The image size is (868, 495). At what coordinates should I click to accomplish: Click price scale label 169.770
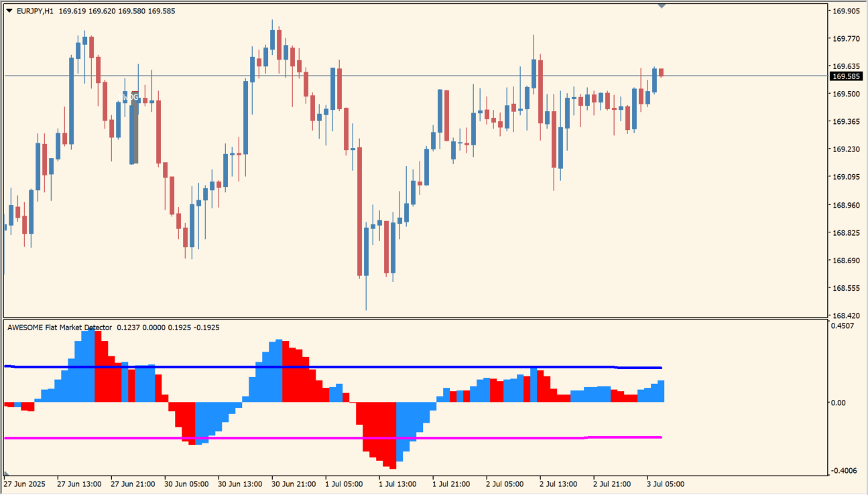(846, 39)
